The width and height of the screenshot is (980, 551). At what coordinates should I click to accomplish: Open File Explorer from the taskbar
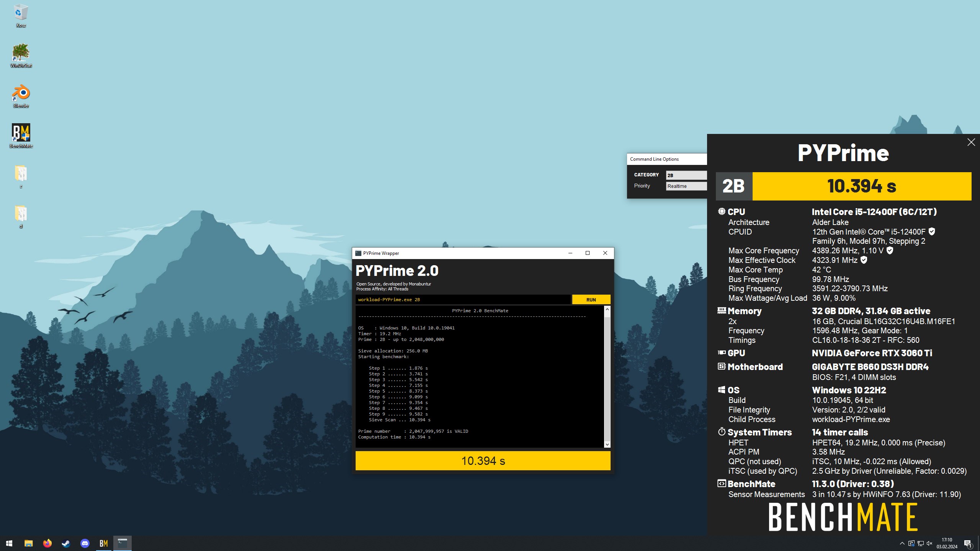click(28, 543)
